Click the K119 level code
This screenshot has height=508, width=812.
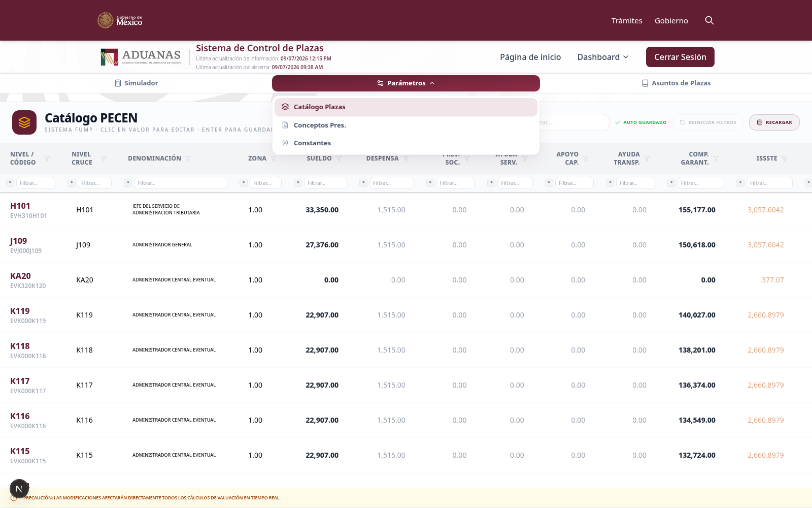click(20, 311)
